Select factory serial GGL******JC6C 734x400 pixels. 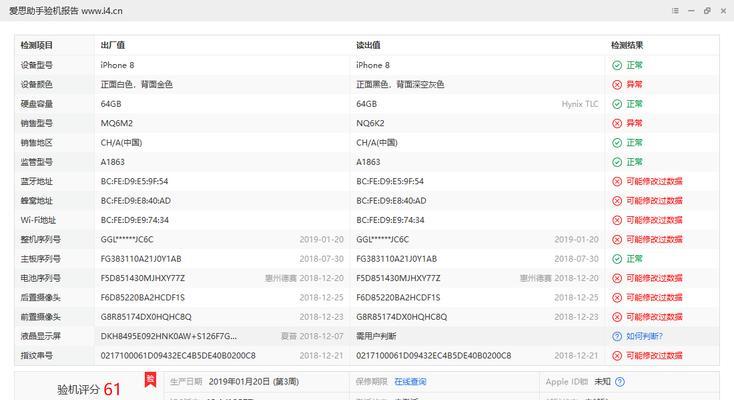(x=127, y=239)
